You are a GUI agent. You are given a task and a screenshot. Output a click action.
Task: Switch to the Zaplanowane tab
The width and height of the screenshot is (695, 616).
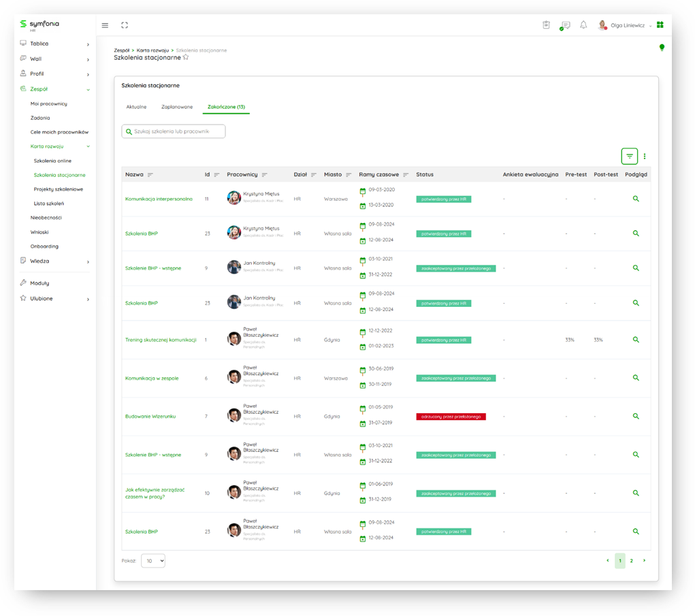pyautogui.click(x=177, y=107)
